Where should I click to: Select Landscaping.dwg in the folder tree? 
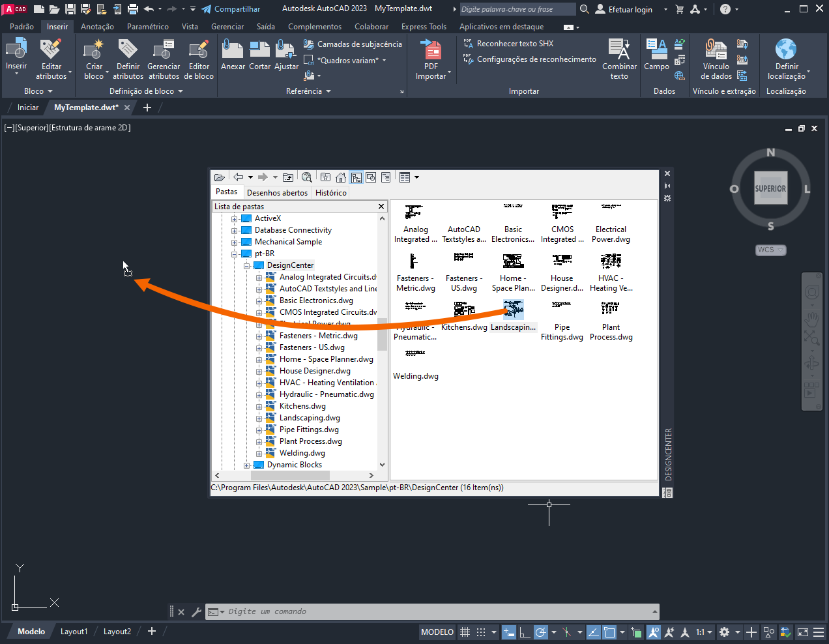[310, 418]
